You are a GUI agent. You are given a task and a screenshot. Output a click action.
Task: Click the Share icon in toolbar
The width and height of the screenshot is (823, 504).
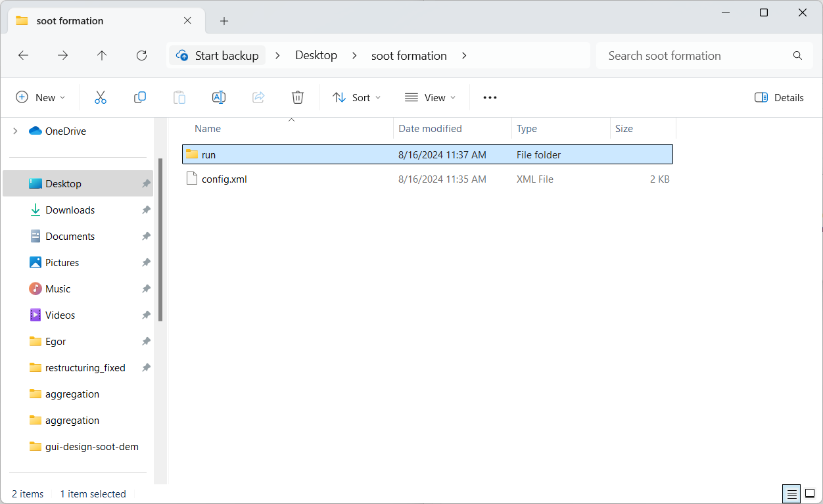tap(258, 97)
